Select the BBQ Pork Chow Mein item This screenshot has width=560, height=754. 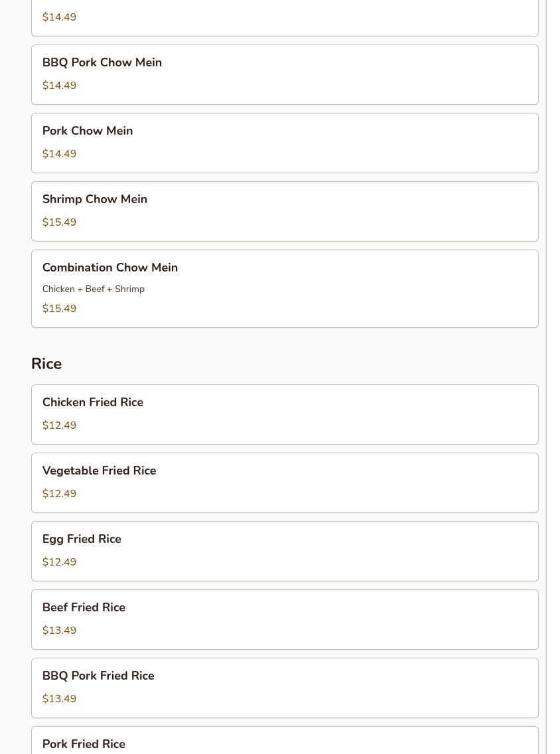pyautogui.click(x=284, y=74)
